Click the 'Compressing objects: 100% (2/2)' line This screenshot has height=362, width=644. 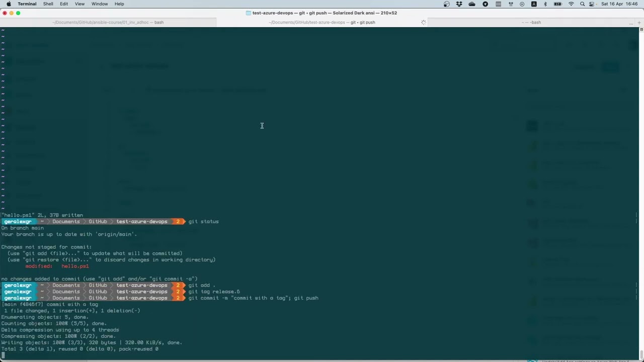(x=58, y=336)
